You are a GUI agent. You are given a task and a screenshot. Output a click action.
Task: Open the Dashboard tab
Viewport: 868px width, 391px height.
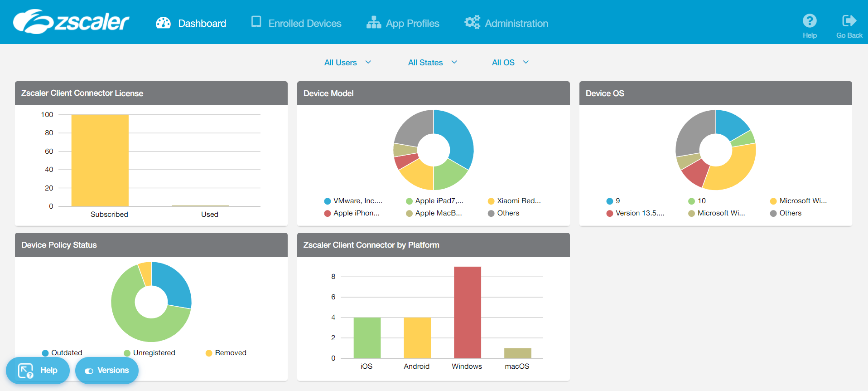pyautogui.click(x=191, y=23)
